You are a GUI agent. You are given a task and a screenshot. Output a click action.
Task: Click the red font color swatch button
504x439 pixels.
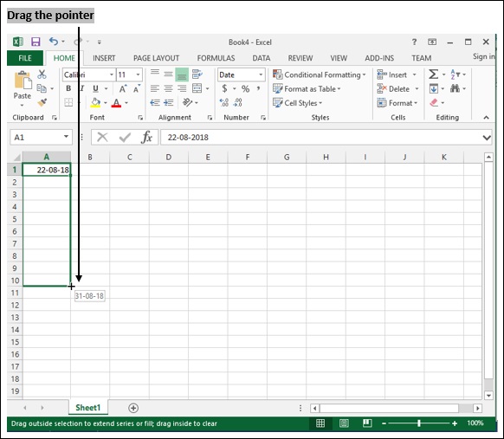click(x=116, y=103)
